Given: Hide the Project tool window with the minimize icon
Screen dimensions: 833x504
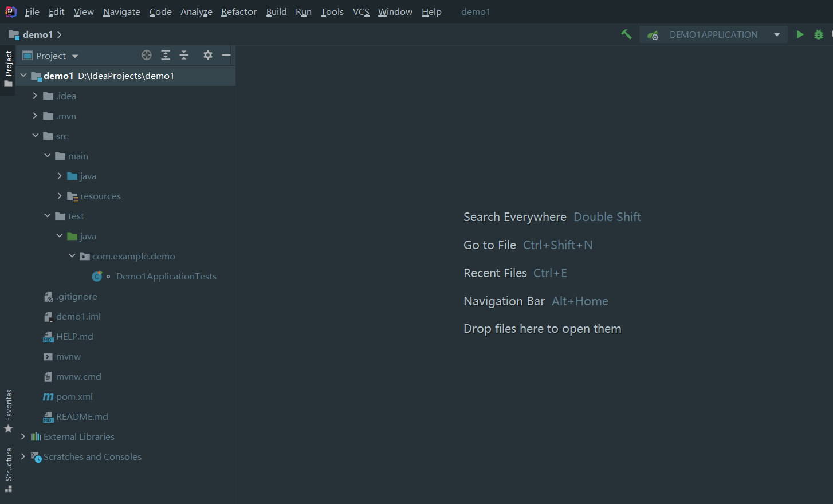Looking at the screenshot, I should 226,55.
